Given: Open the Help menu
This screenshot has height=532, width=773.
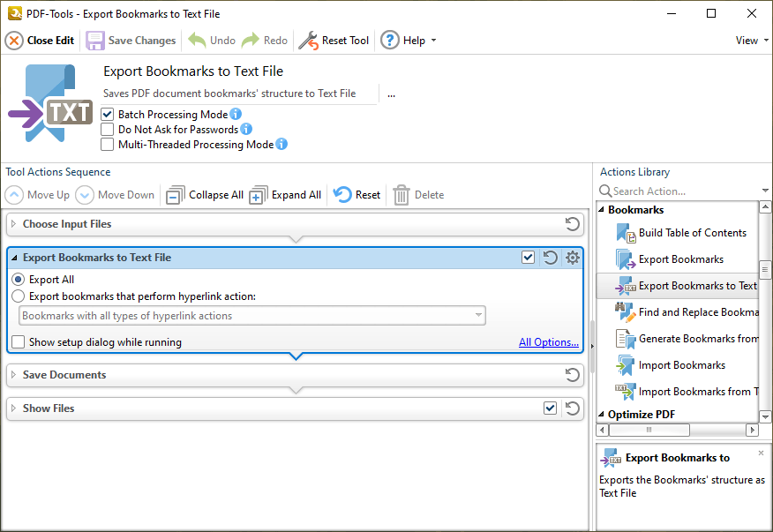Looking at the screenshot, I should click(x=409, y=40).
